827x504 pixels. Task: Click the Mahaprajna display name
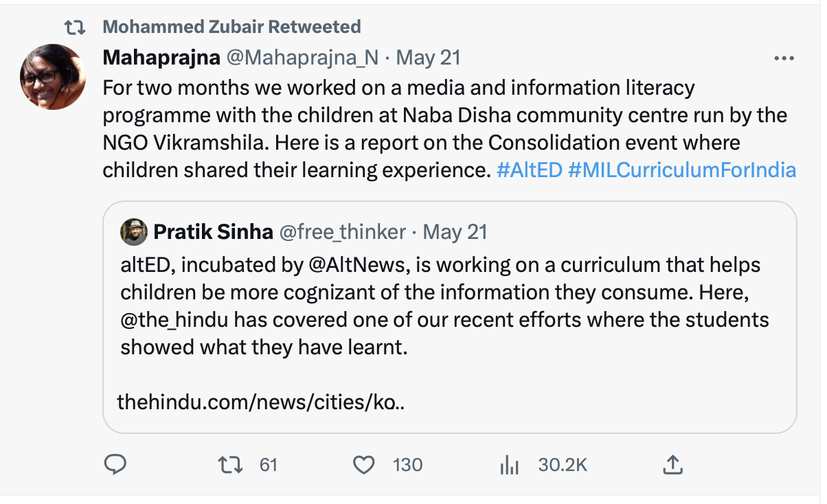pyautogui.click(x=161, y=58)
